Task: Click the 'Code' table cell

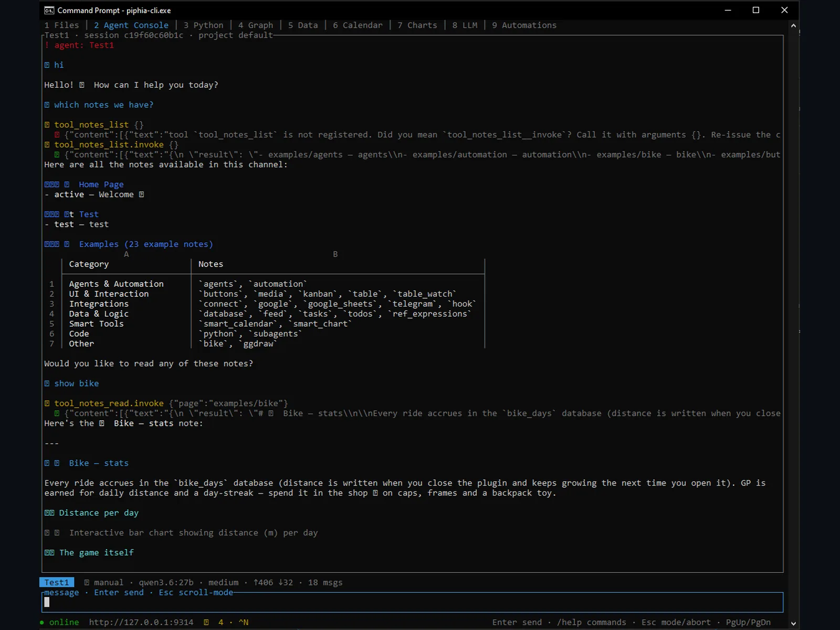Action: 79,334
